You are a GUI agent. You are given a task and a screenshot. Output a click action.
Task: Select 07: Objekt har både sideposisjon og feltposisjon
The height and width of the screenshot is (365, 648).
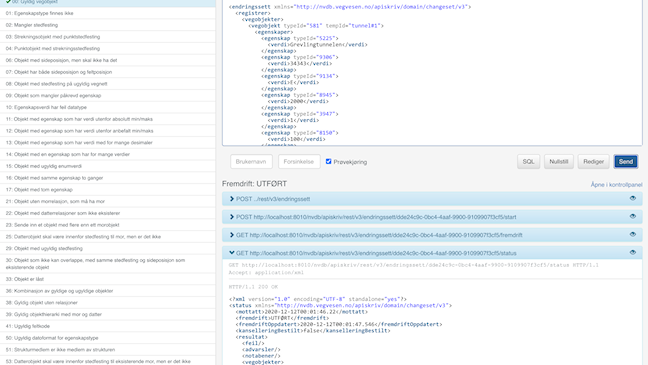point(107,72)
